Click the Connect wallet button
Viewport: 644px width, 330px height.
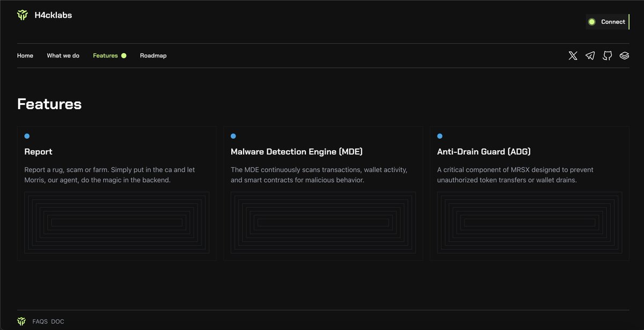tap(608, 22)
